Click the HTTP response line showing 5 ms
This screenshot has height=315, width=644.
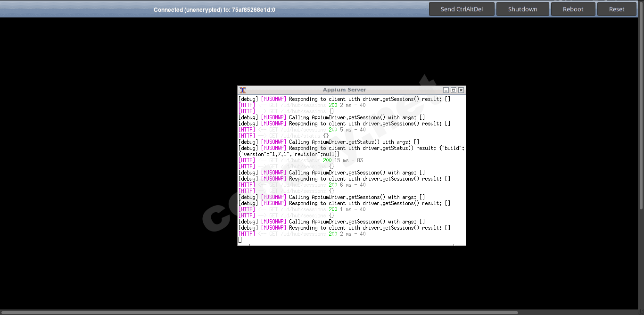[x=302, y=130]
